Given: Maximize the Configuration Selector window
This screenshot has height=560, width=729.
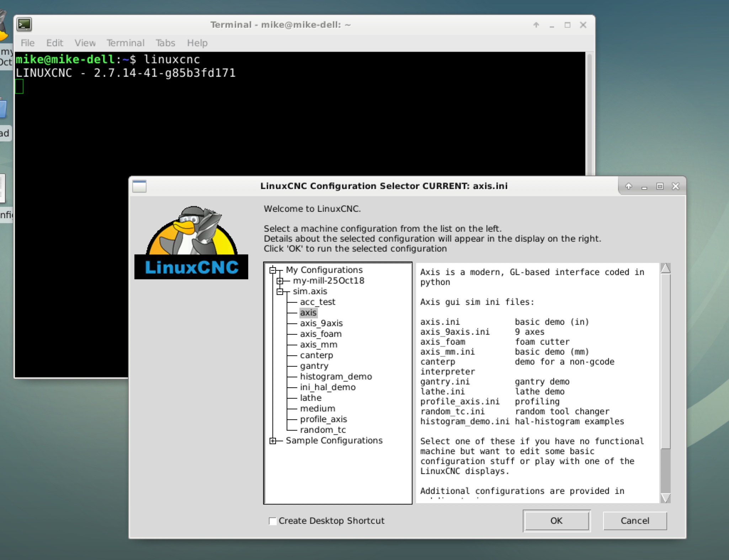Looking at the screenshot, I should point(660,186).
